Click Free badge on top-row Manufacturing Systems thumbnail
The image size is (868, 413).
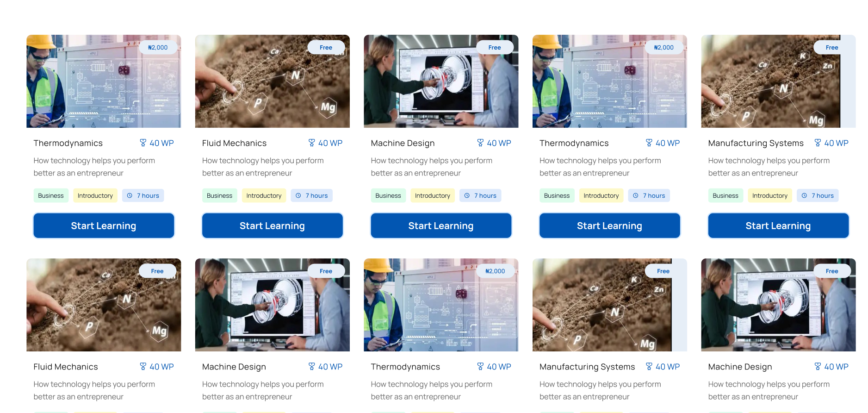(832, 47)
